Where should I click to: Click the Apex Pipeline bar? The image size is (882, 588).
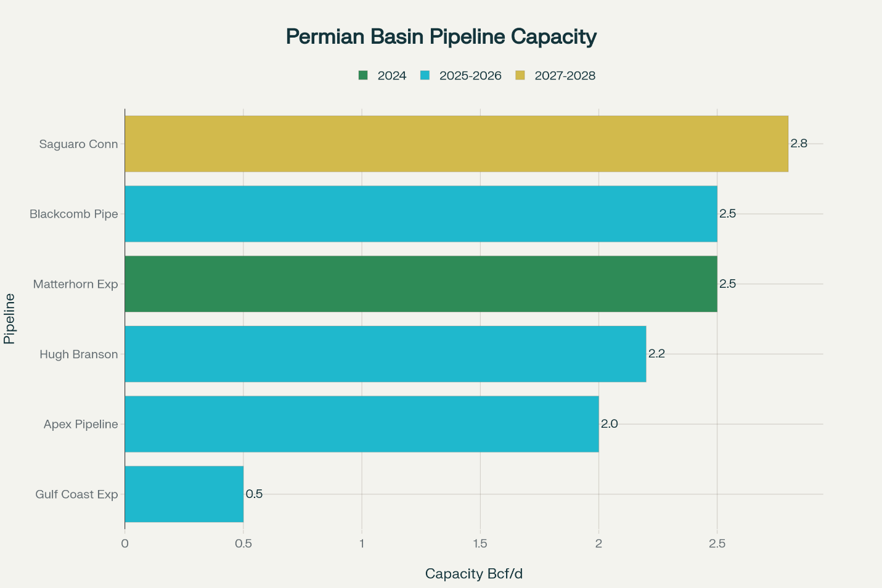[x=362, y=424]
